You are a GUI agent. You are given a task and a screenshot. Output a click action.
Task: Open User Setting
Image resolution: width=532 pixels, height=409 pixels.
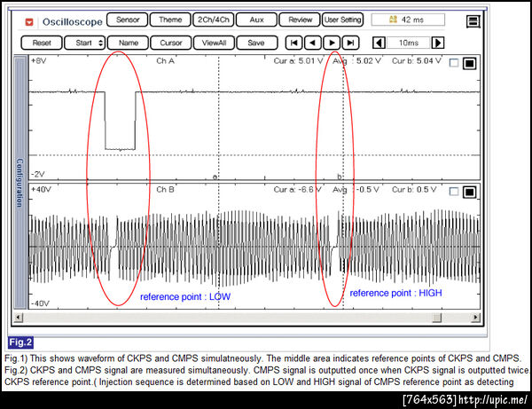point(342,20)
